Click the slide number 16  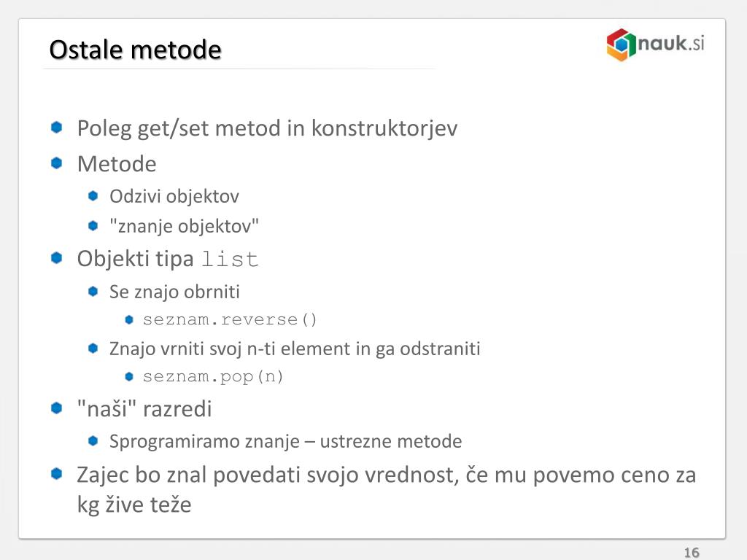pyautogui.click(x=692, y=553)
